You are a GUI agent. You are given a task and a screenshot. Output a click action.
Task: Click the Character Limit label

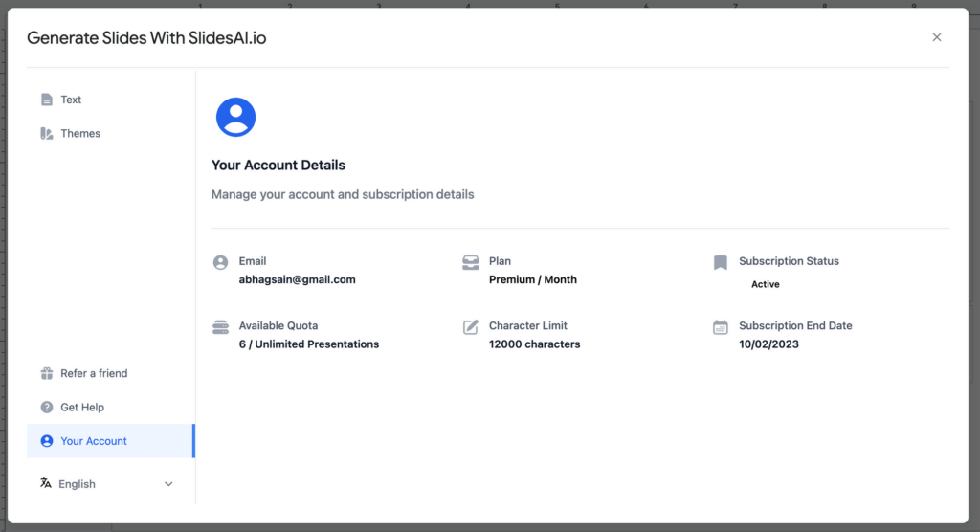pos(528,325)
